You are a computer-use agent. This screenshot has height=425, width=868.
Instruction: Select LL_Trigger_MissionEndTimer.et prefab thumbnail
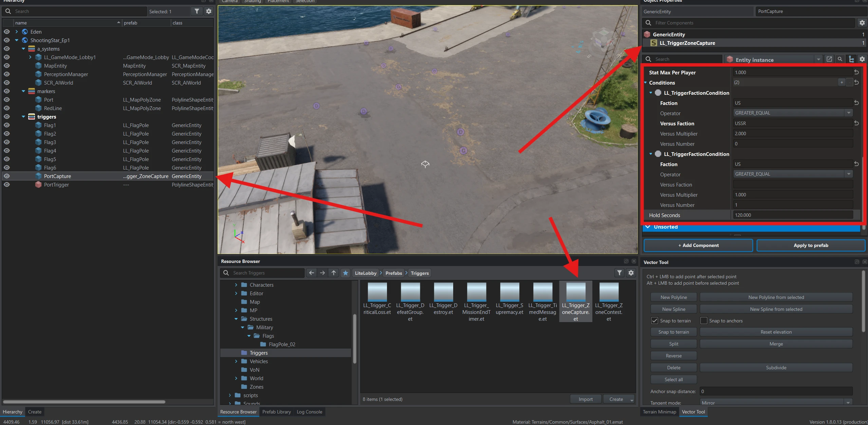click(x=476, y=302)
